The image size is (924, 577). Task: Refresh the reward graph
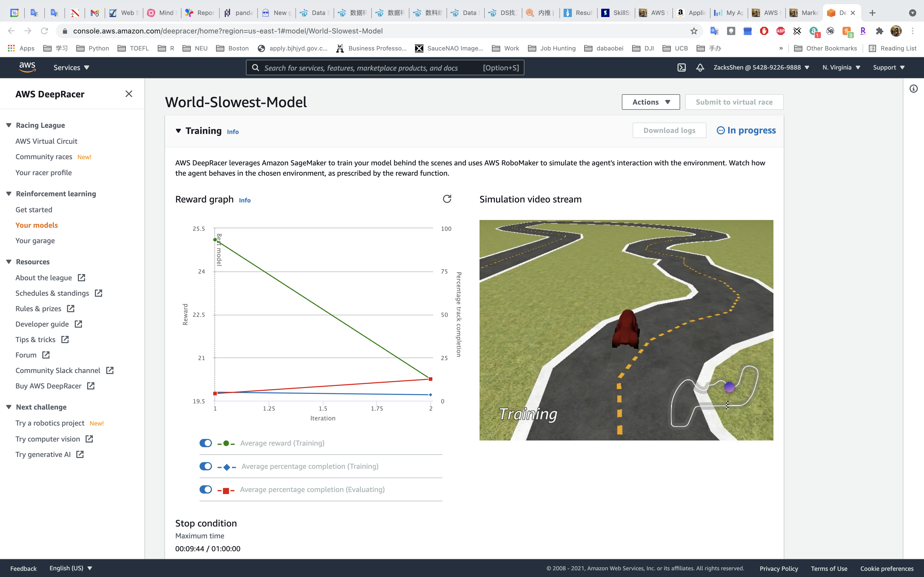tap(447, 199)
